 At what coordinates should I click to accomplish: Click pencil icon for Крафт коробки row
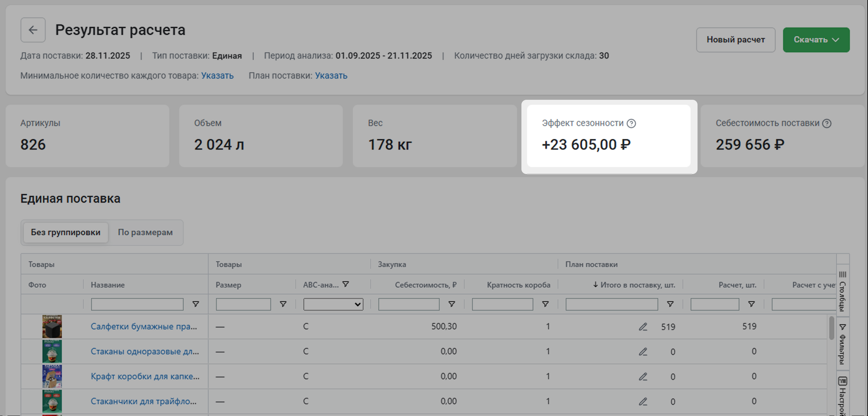[643, 377]
